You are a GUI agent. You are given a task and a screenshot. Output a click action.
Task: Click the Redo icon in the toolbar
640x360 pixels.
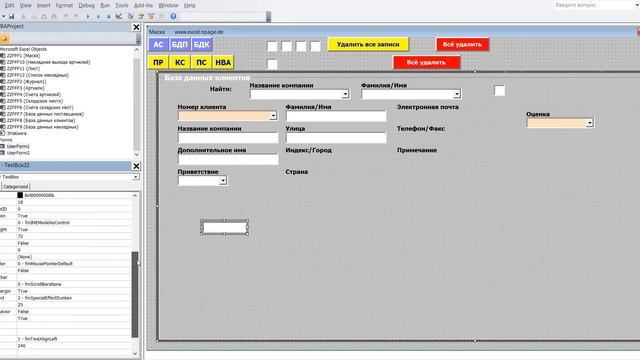(x=76, y=16)
